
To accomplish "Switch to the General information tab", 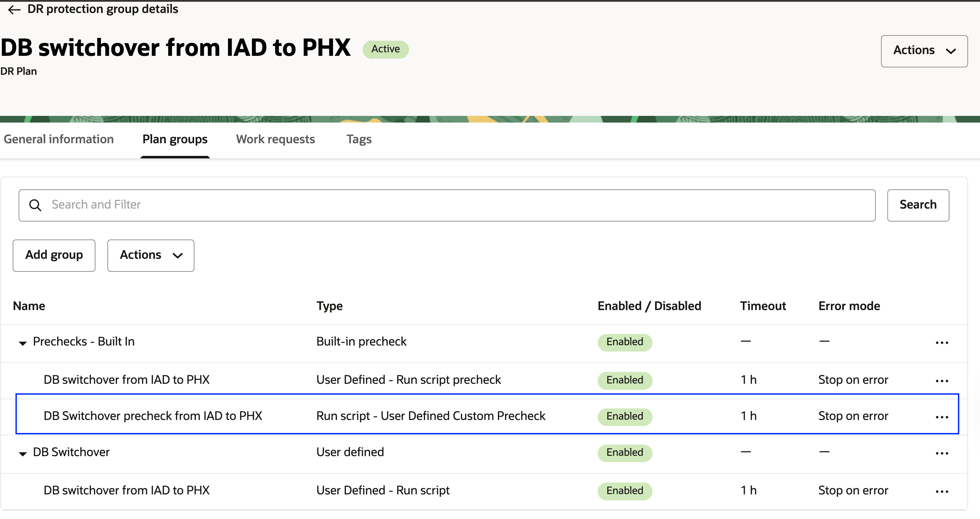I will point(59,139).
